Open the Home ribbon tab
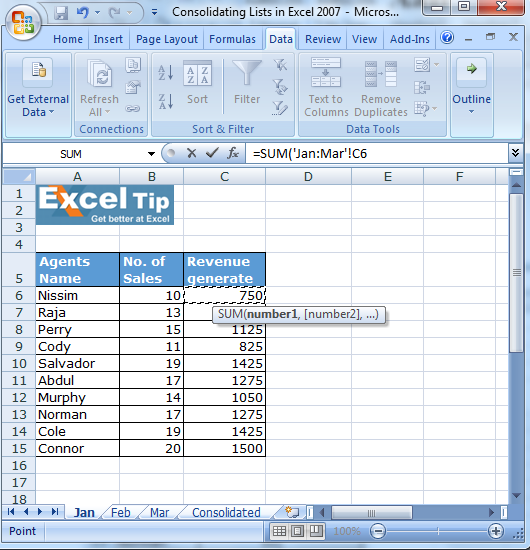The width and height of the screenshot is (530, 550). click(x=68, y=39)
